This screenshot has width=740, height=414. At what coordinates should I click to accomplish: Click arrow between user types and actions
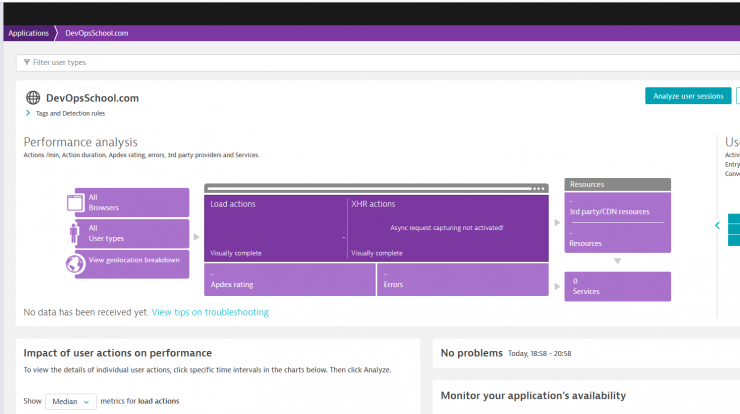[196, 237]
